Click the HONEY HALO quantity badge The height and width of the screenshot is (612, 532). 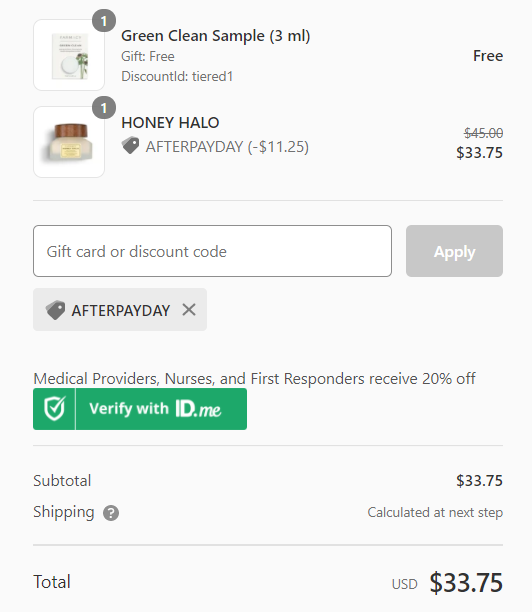[x=104, y=108]
